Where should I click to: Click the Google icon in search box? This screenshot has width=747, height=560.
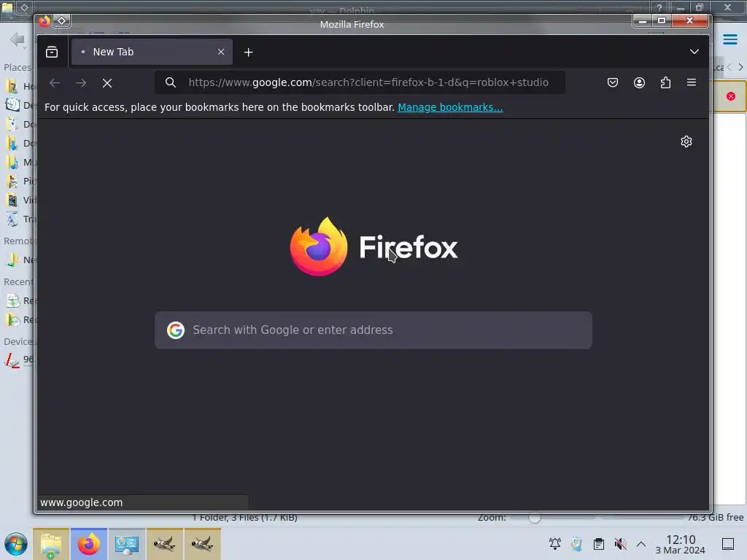pos(175,330)
